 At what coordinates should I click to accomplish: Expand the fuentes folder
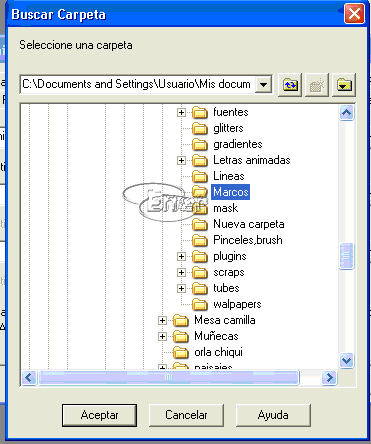click(181, 112)
